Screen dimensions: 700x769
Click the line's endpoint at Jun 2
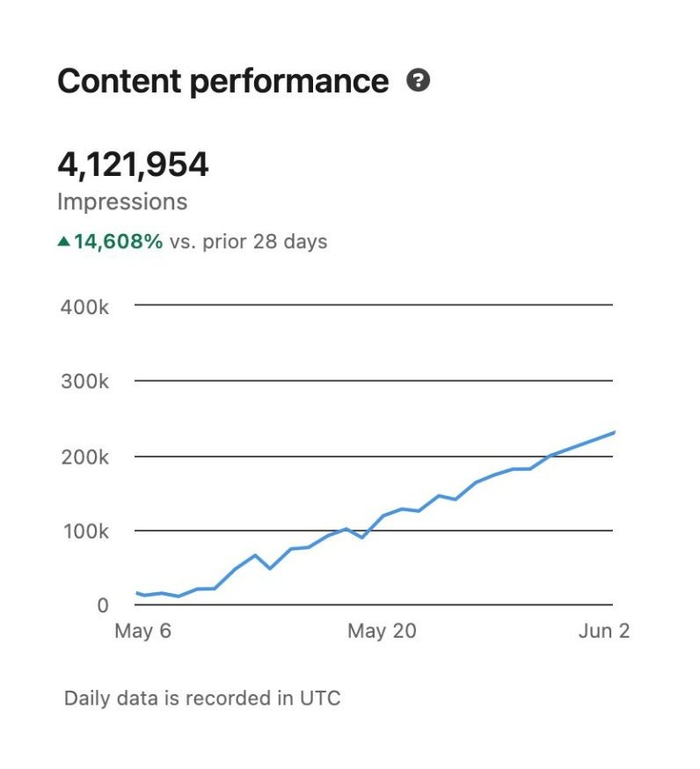(612, 433)
